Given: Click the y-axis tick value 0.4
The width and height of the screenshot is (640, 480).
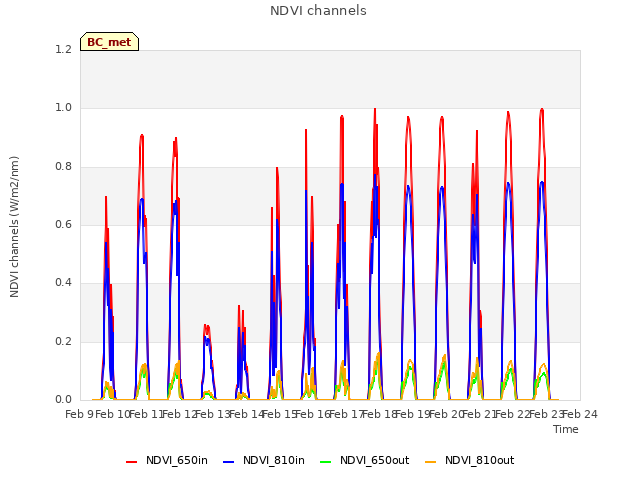Looking at the screenshot, I should (x=63, y=282).
